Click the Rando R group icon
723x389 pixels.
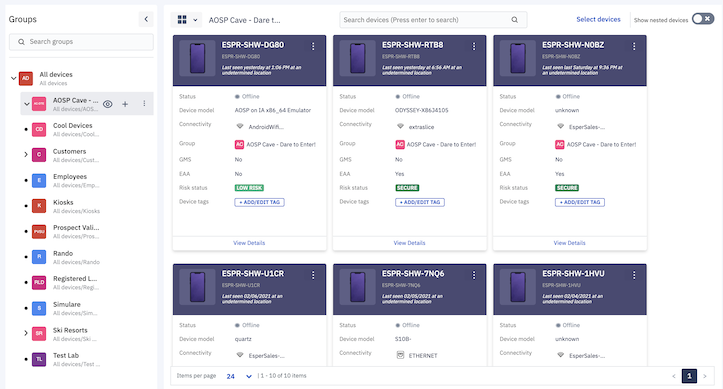click(39, 257)
